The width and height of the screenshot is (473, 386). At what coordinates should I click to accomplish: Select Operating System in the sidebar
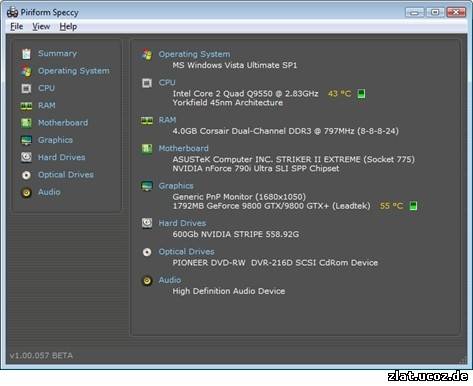pos(74,71)
